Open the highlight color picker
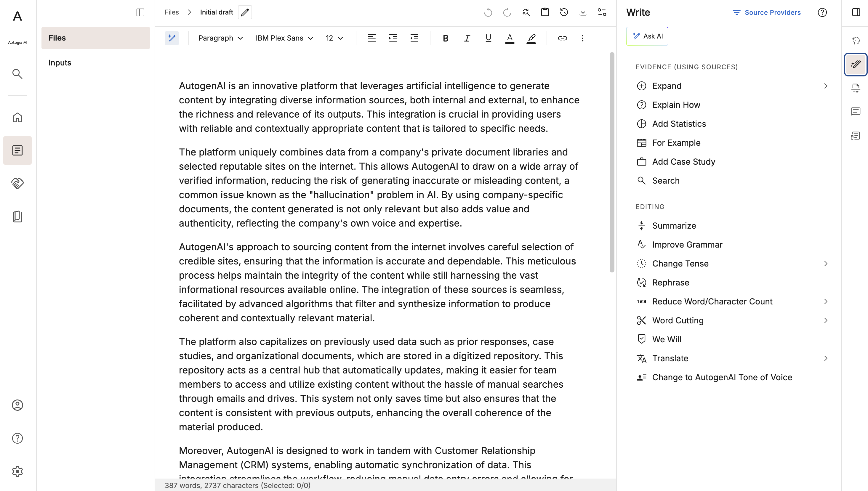Viewport: 868px width, 491px height. [531, 38]
